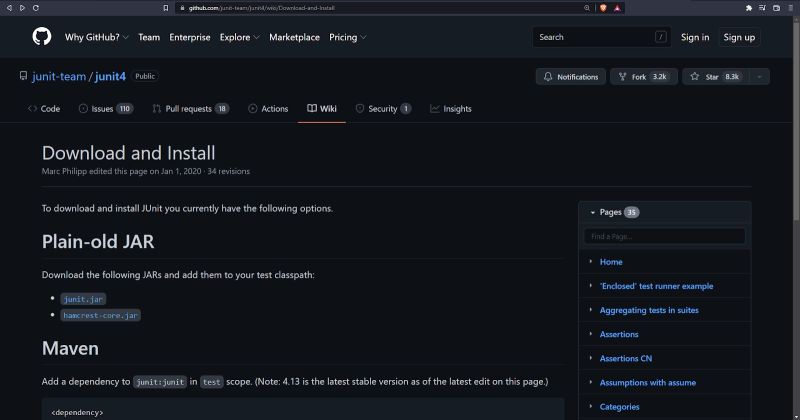
Task: Click the browser forward arrow
Action: click(22, 8)
